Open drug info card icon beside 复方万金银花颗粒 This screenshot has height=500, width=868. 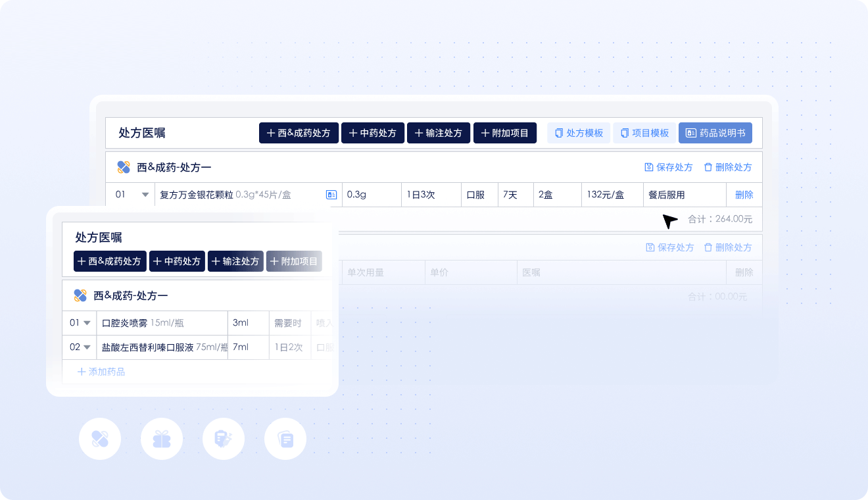pos(331,195)
